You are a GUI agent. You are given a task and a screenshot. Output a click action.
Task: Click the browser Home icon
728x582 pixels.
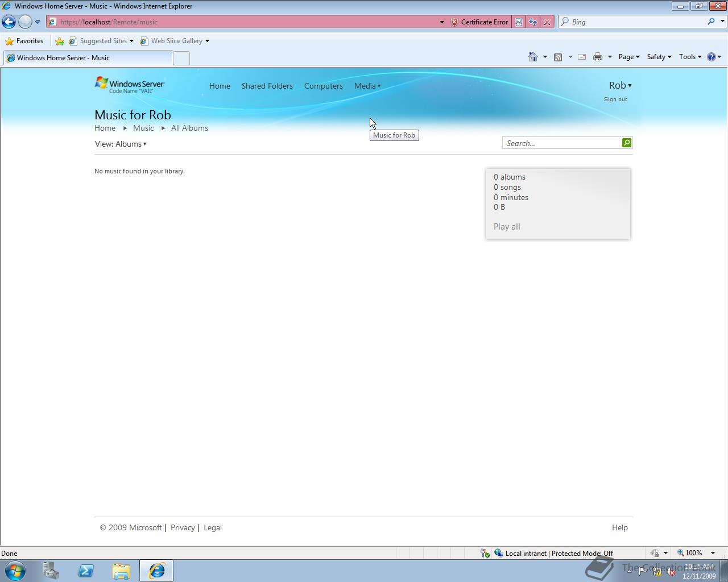tap(533, 57)
